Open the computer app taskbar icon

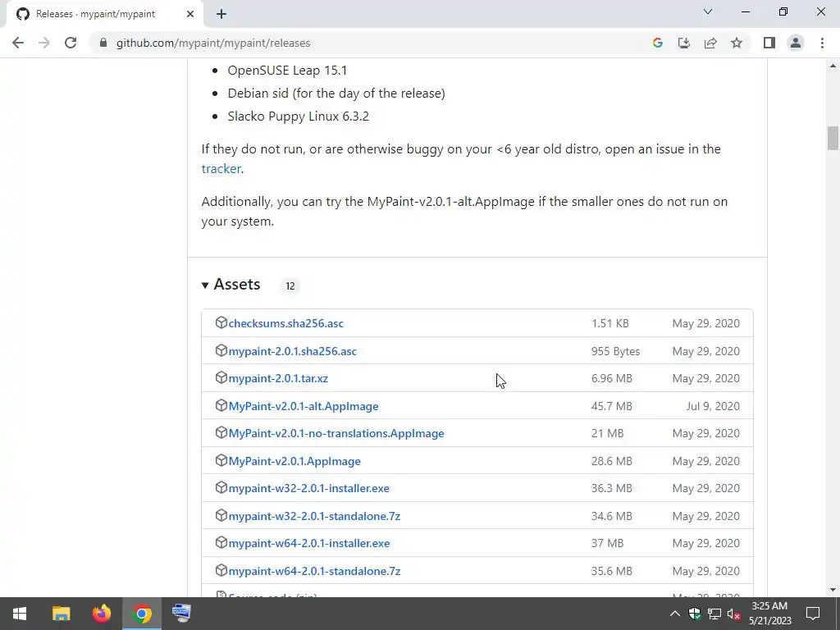pos(181,614)
